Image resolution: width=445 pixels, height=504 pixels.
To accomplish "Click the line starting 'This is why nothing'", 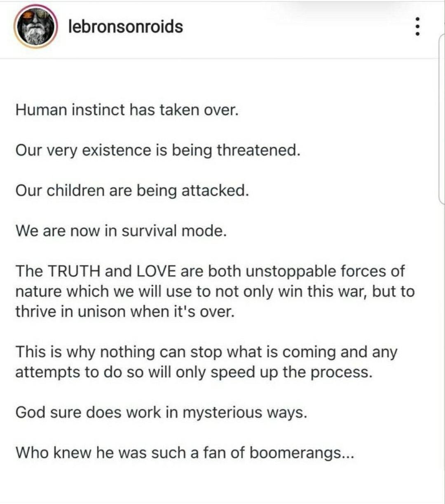I will pos(206,352).
